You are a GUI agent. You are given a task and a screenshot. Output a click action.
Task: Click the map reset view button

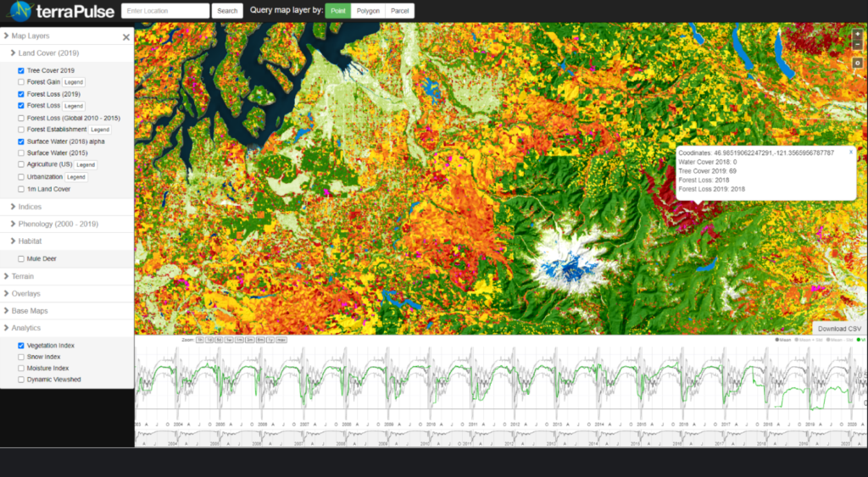coord(858,63)
